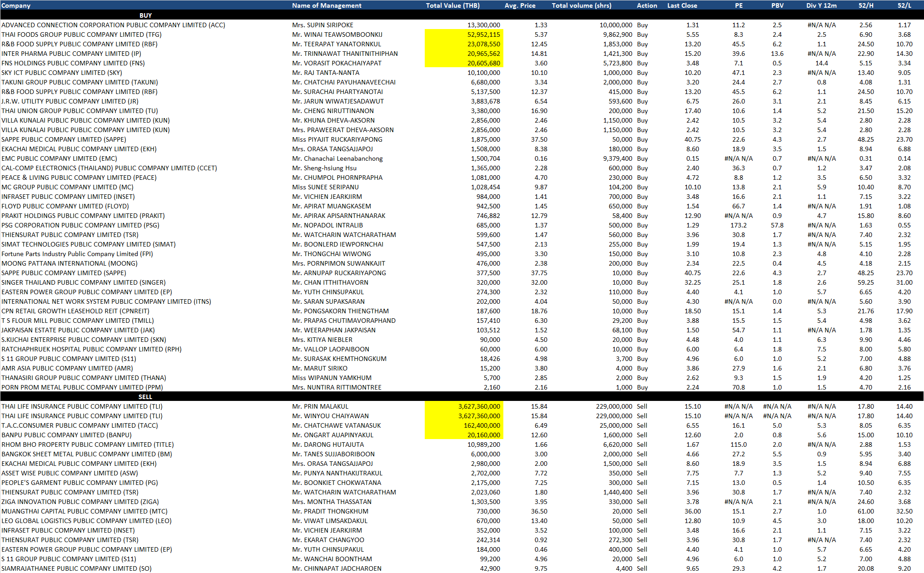Click Mr. WINAI TEAWSOMBOONKIJ name cell
Viewport: 924px width, 573px height.
337,35
